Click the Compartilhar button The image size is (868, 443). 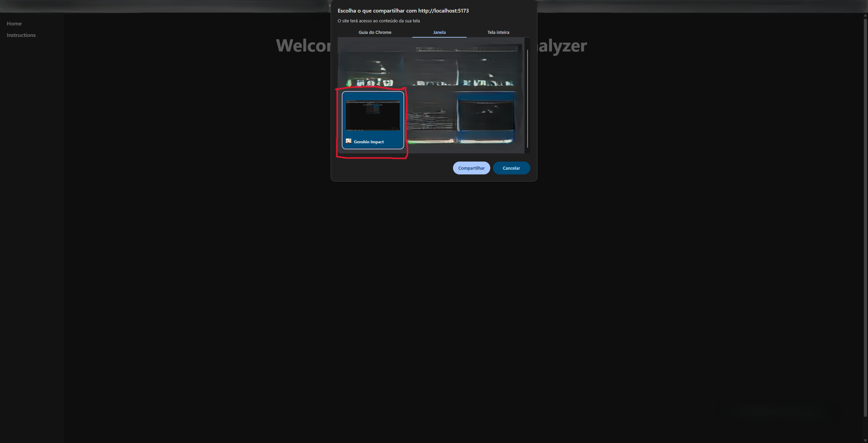tap(471, 168)
